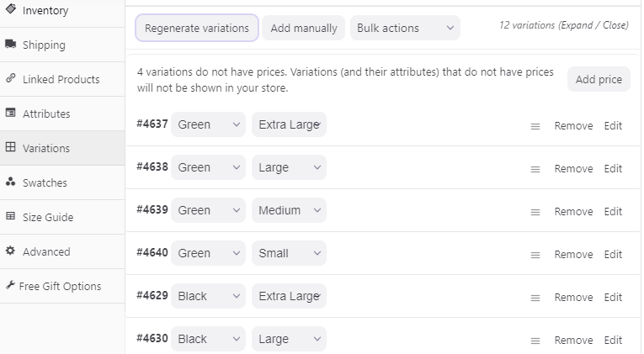Click the Size Guide table icon
This screenshot has width=644, height=354.
[10, 217]
